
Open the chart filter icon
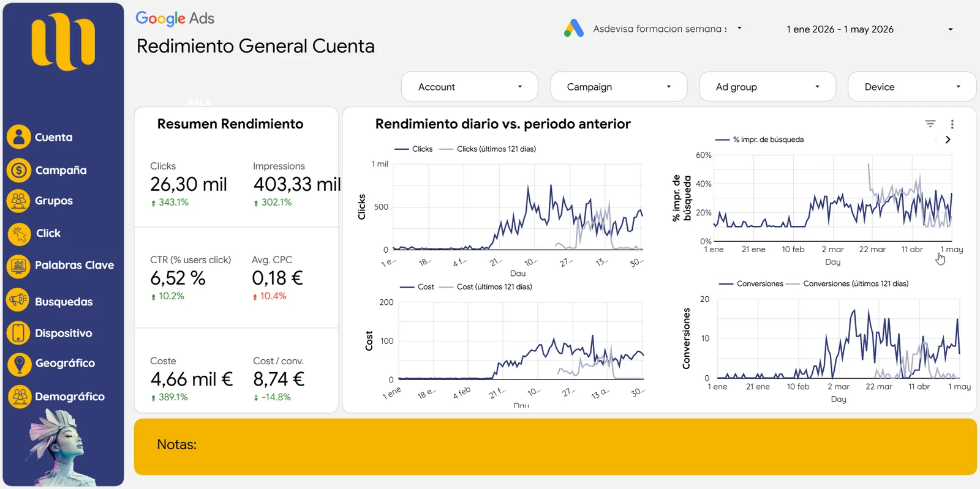930,124
